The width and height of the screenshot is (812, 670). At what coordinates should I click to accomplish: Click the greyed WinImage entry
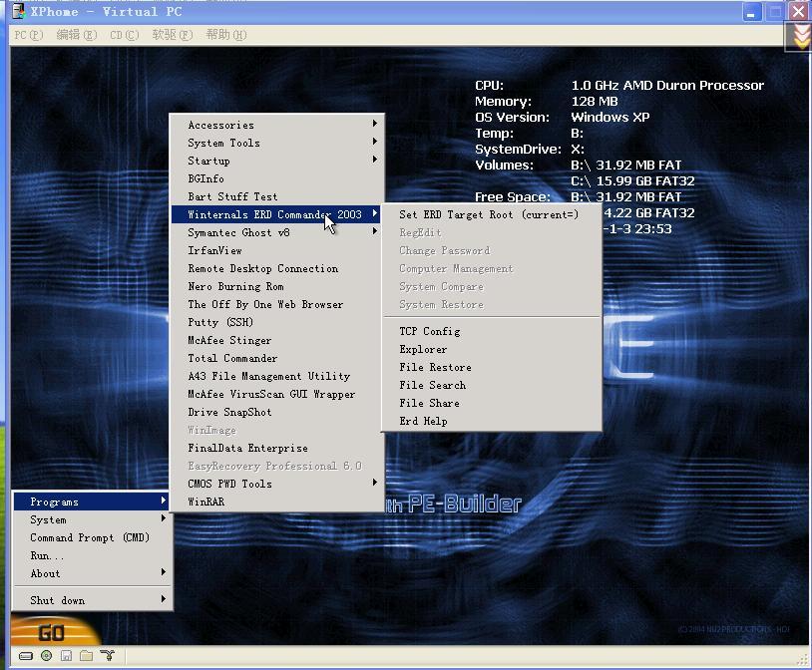coord(277,430)
